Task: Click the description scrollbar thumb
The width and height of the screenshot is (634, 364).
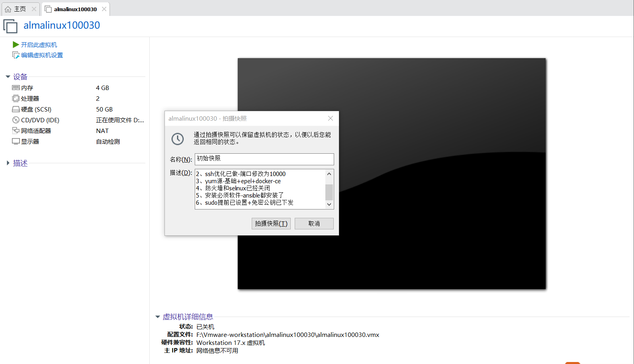Action: tap(329, 192)
